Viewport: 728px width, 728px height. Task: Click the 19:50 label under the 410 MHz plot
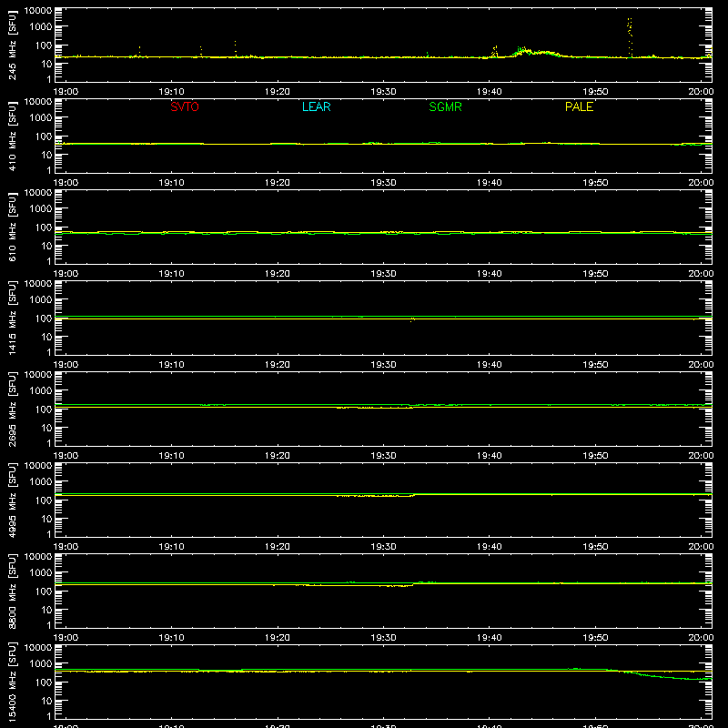pyautogui.click(x=595, y=183)
